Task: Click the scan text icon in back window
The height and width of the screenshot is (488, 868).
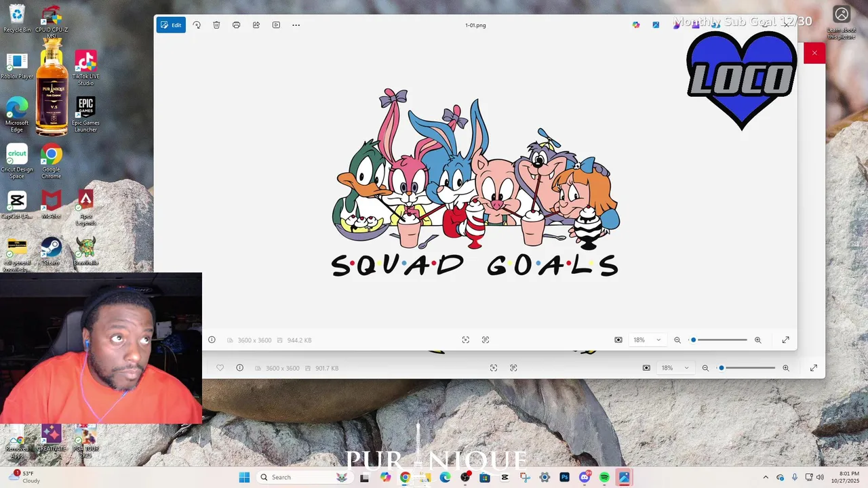Action: click(x=513, y=368)
